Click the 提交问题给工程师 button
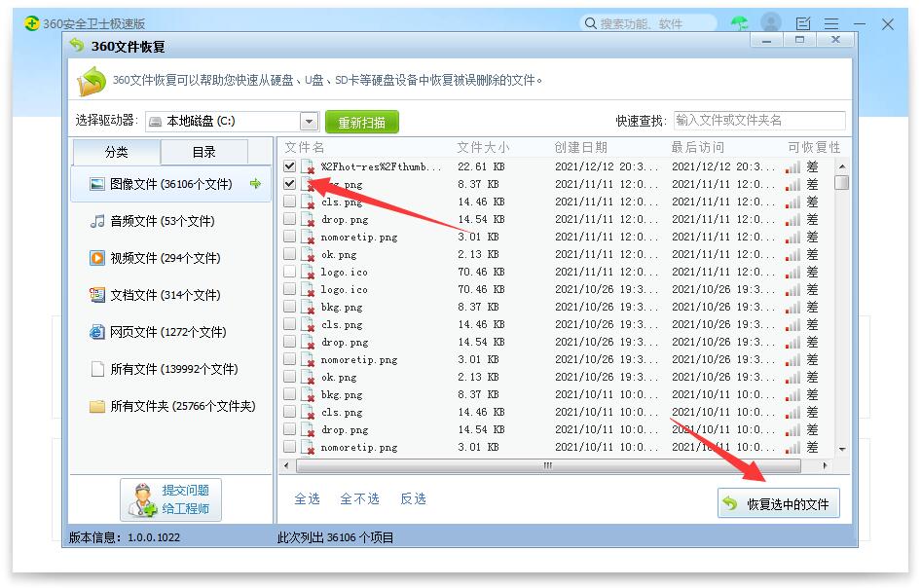Viewport: 921px width, 588px height. (x=170, y=499)
